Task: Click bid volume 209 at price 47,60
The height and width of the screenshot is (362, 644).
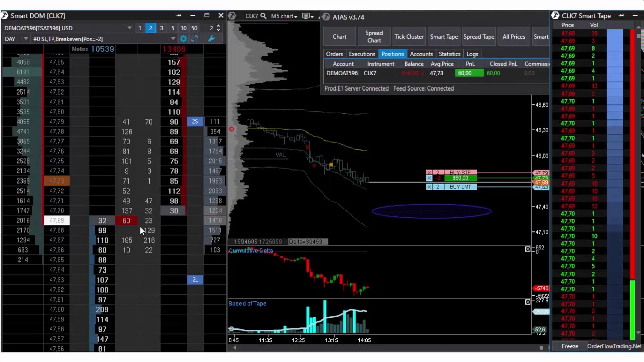Action: [x=102, y=310]
